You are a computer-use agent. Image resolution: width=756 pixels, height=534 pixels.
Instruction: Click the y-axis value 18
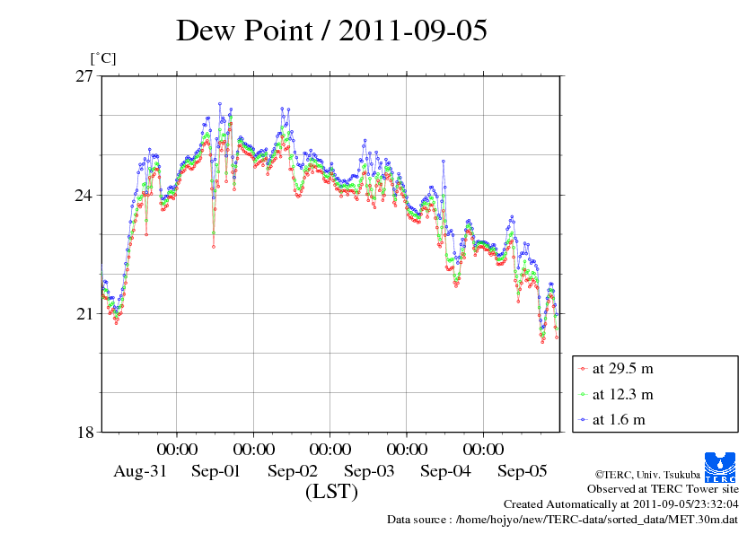[84, 433]
